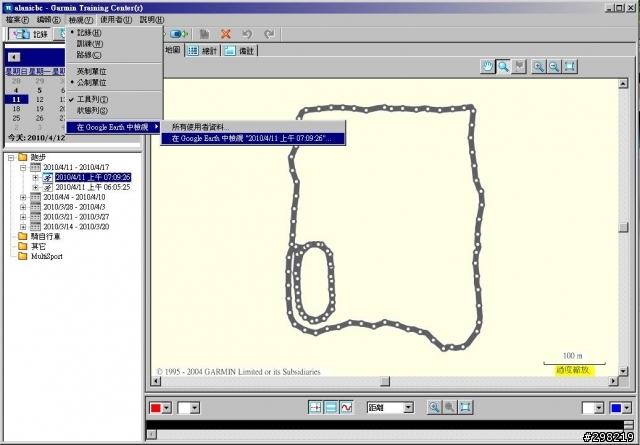Select the magnifier zoom tool on the map
This screenshot has height=445, width=640.
[x=503, y=67]
